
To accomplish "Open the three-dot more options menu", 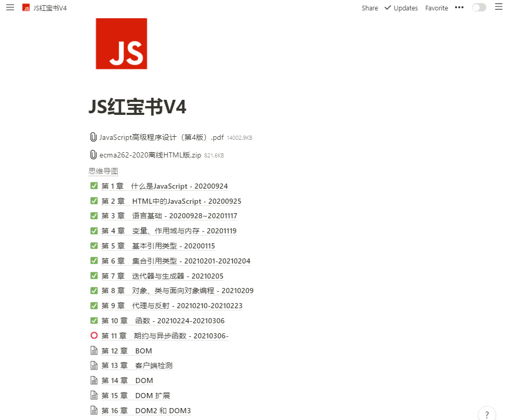I will 459,7.
